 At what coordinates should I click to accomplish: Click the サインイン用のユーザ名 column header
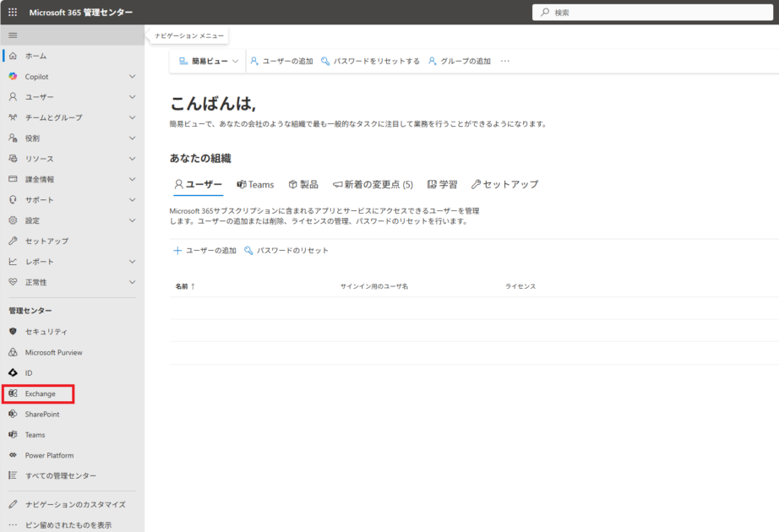click(x=374, y=286)
